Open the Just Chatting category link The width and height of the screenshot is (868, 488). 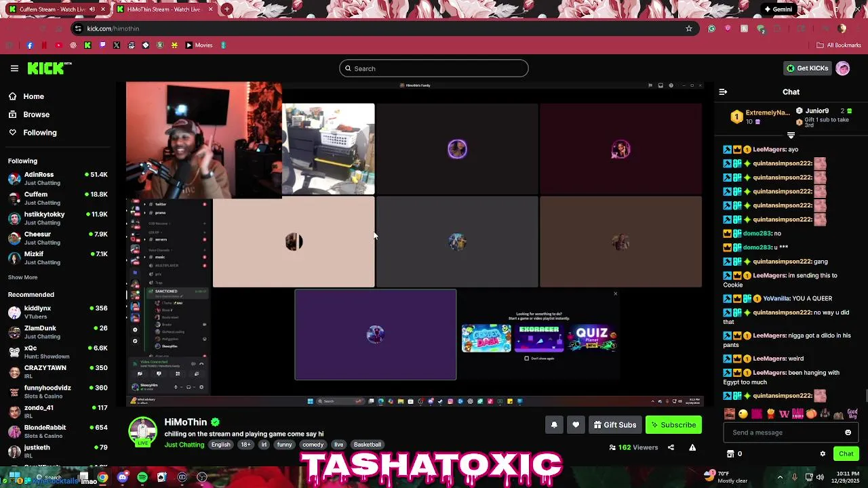coord(184,445)
